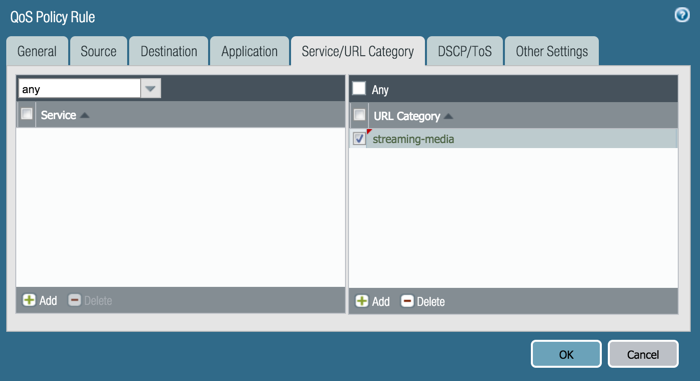This screenshot has height=381, width=700.
Task: Click the 'any' service combo box field
Action: [79, 88]
